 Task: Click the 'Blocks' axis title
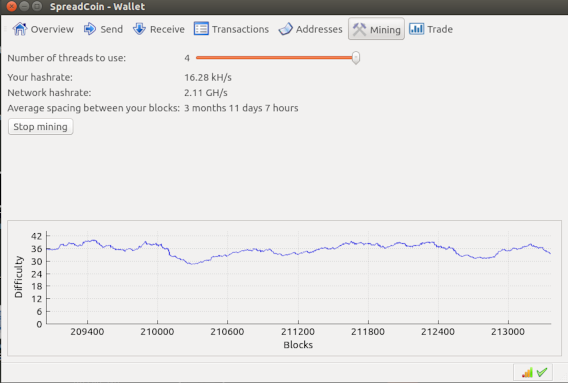click(x=298, y=345)
